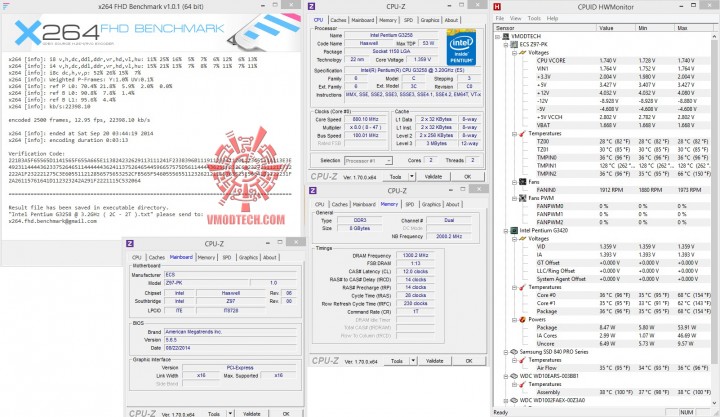
Task: Click the Temperatures icon under WDC WD10EARS
Action: (523, 384)
